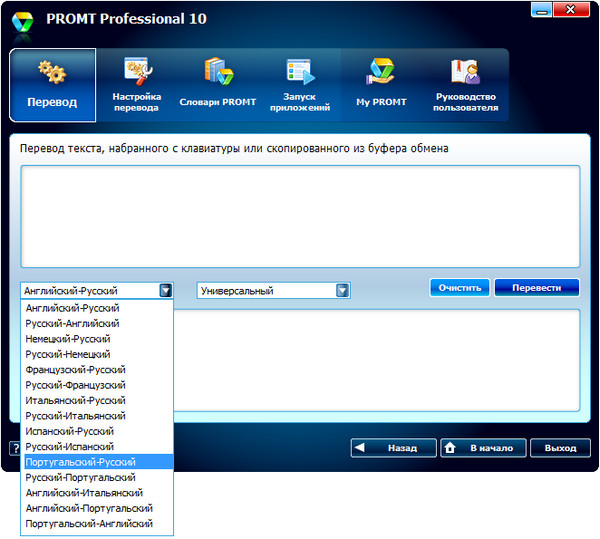Pick Англо-Итальянский option in list

(84, 493)
